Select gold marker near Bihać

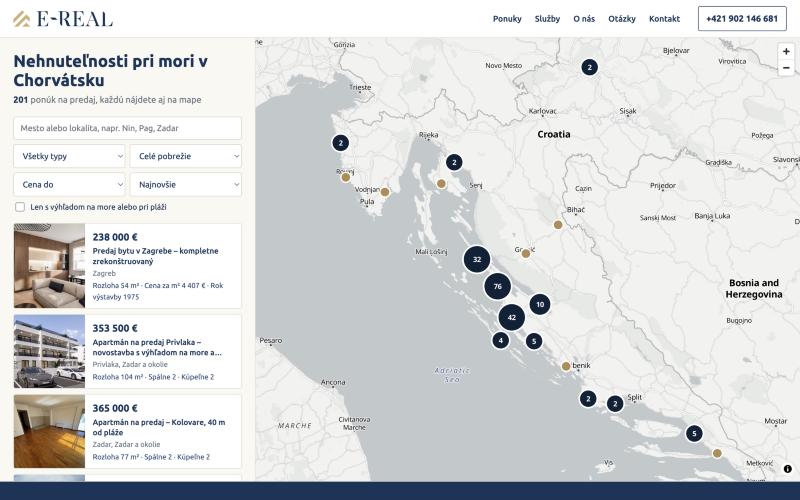click(558, 225)
